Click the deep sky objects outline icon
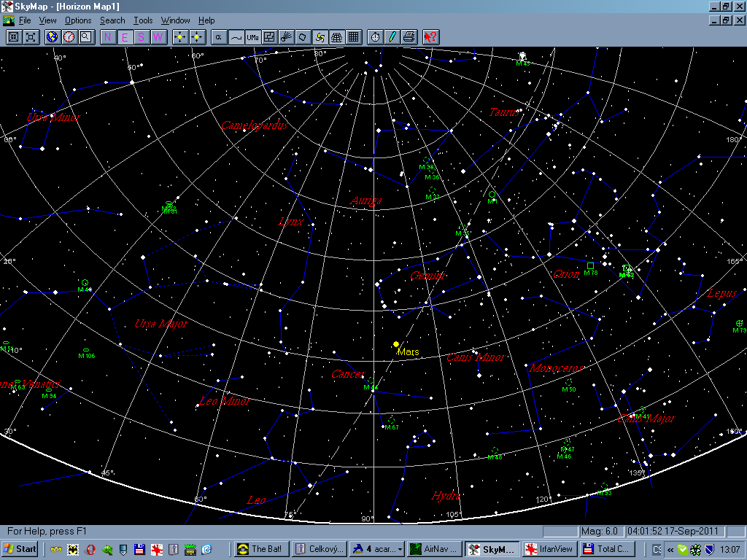The height and width of the screenshot is (560, 747). point(303,37)
